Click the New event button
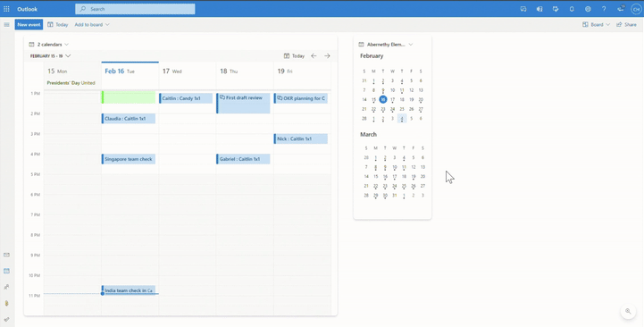644x327 pixels. [x=29, y=25]
